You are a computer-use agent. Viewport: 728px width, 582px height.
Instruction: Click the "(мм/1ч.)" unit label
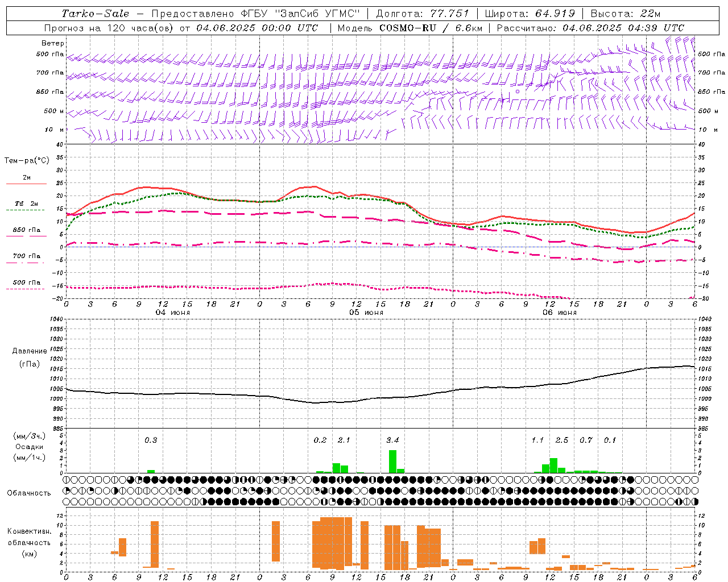[x=30, y=458]
